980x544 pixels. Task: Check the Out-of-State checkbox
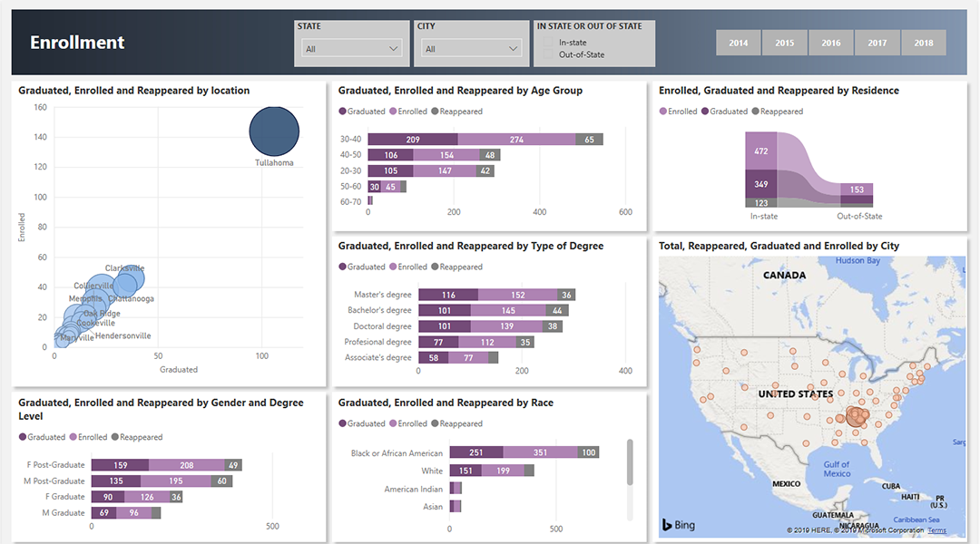pyautogui.click(x=548, y=55)
